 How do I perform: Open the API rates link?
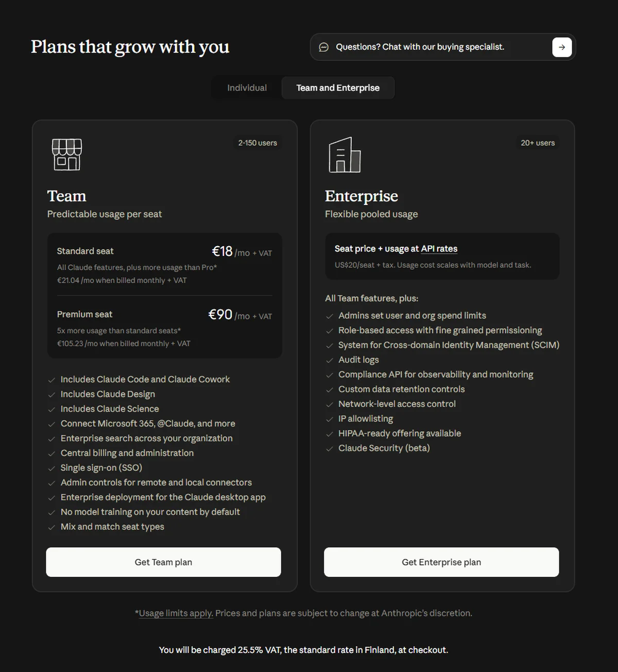pyautogui.click(x=439, y=249)
